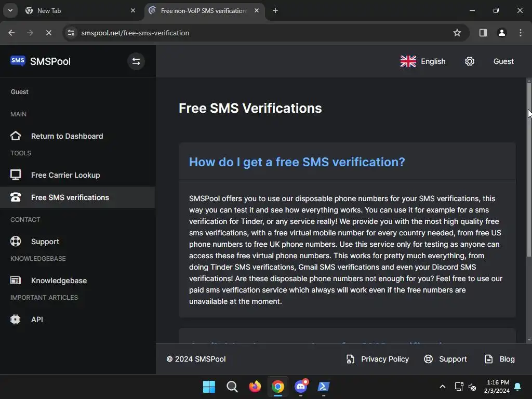Stop page loading with the X button
The image size is (532, 399).
[x=48, y=33]
